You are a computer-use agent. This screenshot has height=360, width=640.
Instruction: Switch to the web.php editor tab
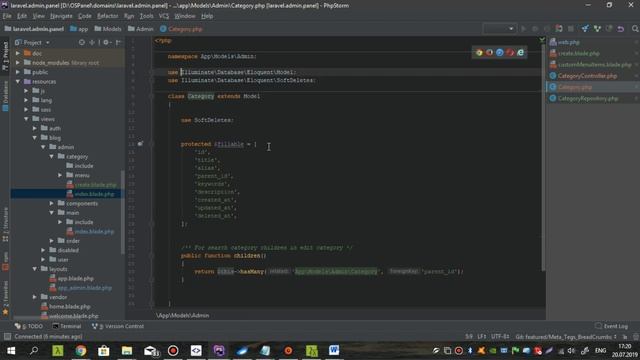(593, 42)
